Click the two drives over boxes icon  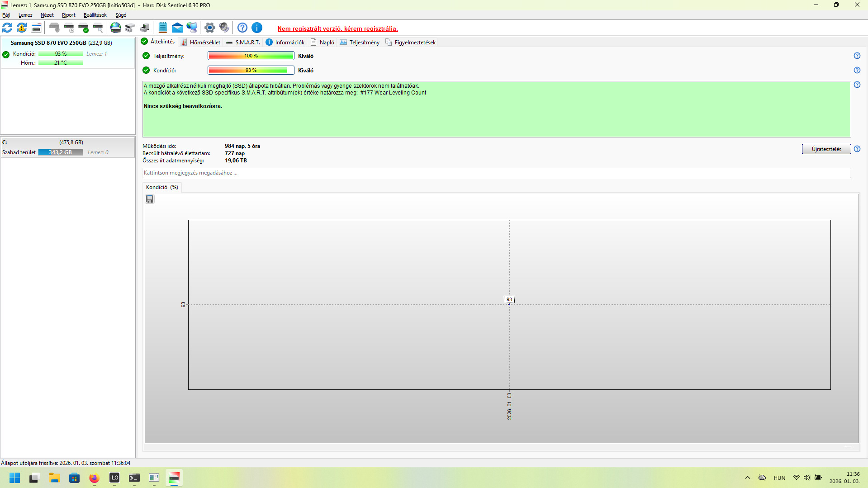(x=130, y=28)
